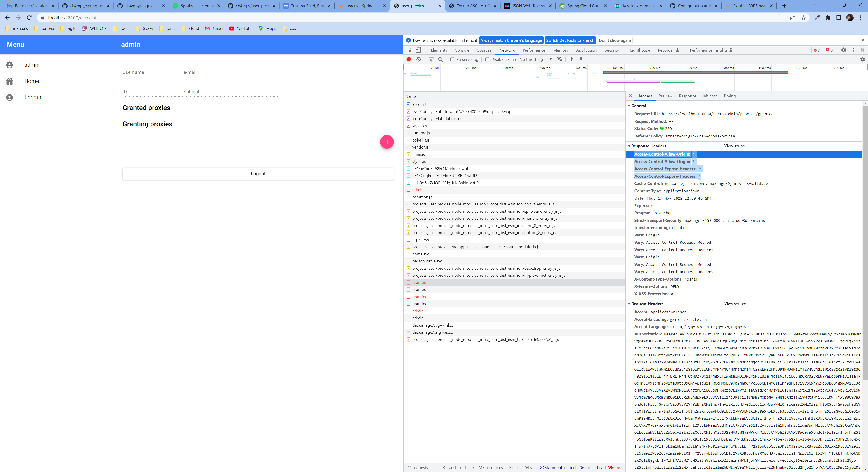The height and width of the screenshot is (472, 868).
Task: Click the import HAR upload icon
Action: point(571,59)
